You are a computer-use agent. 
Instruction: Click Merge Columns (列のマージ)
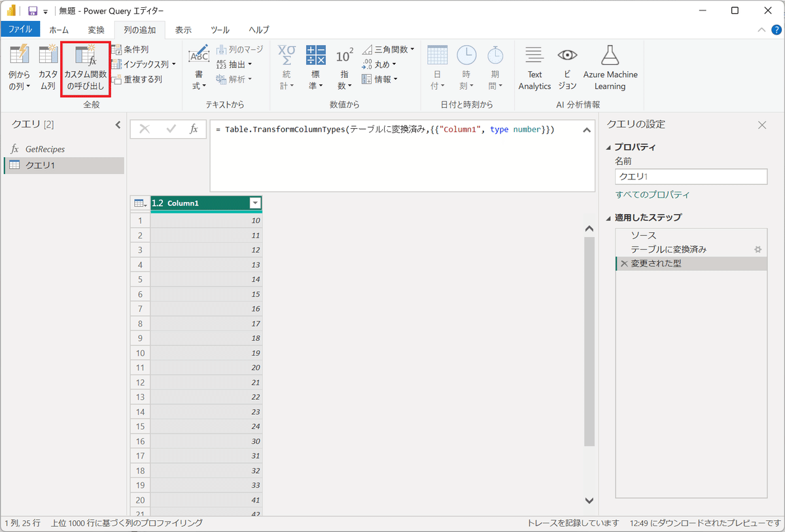click(239, 50)
